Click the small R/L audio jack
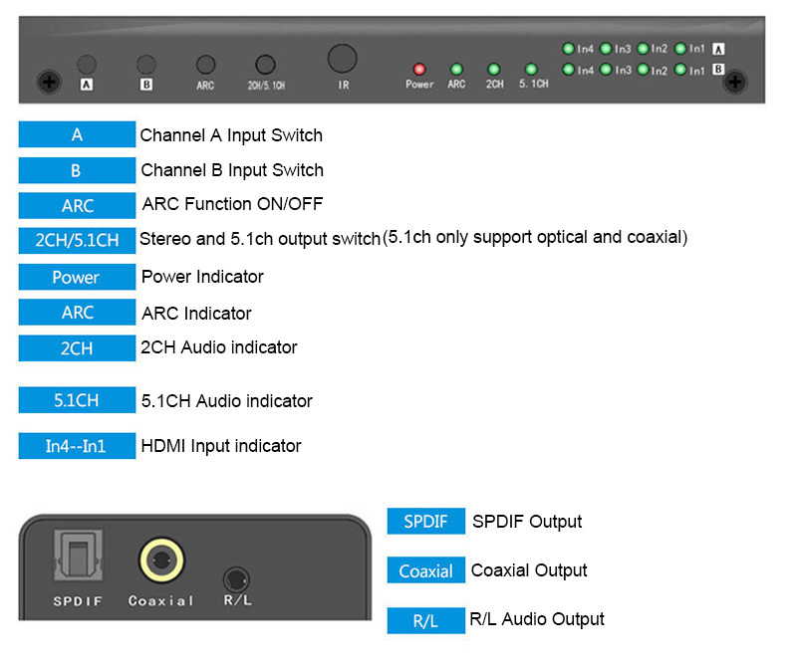The image size is (797, 672). click(235, 577)
